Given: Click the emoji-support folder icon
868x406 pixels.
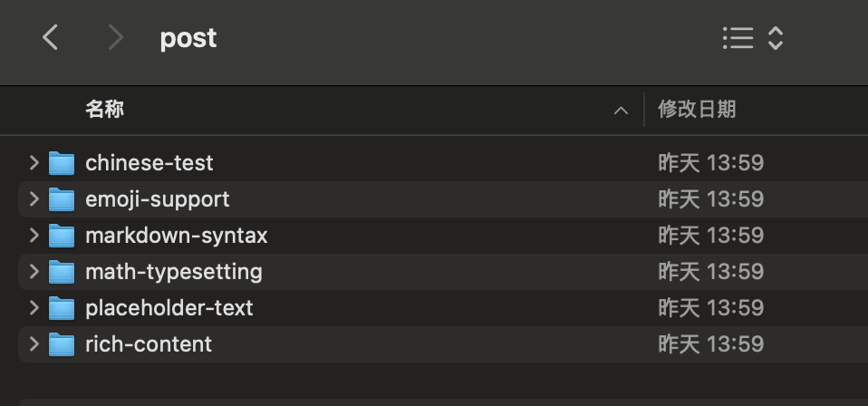Looking at the screenshot, I should coord(62,199).
